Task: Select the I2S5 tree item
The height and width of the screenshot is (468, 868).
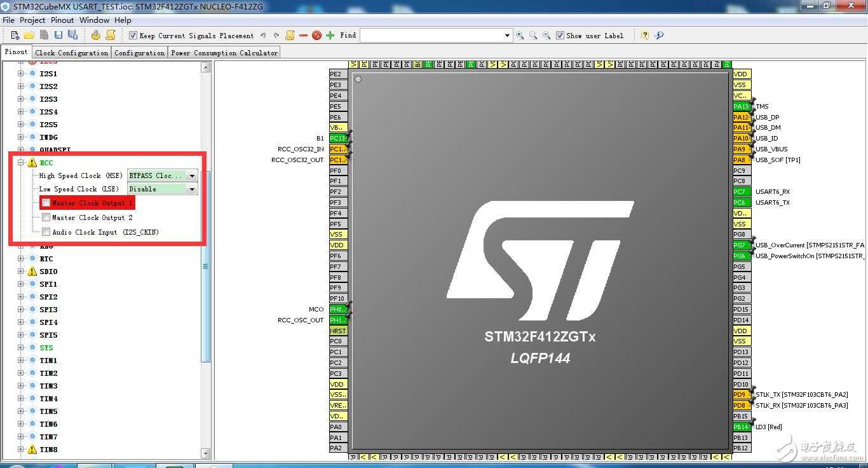Action: pos(48,125)
